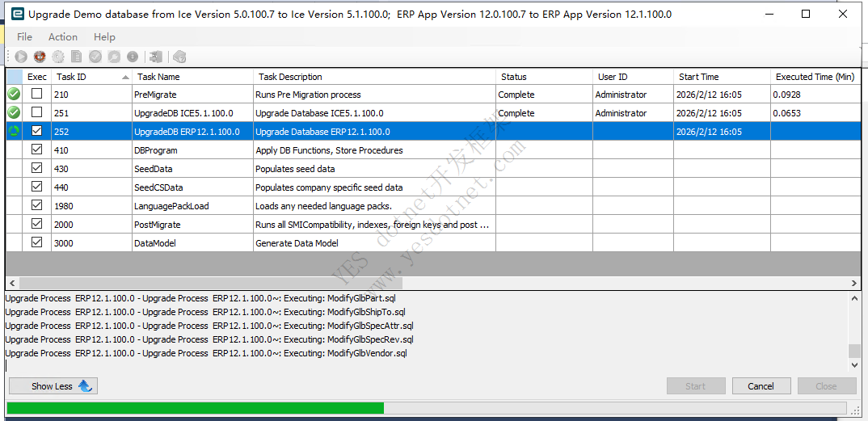Image resolution: width=868 pixels, height=421 pixels.
Task: Click the wrench tool toolbar icon
Action: [113, 56]
